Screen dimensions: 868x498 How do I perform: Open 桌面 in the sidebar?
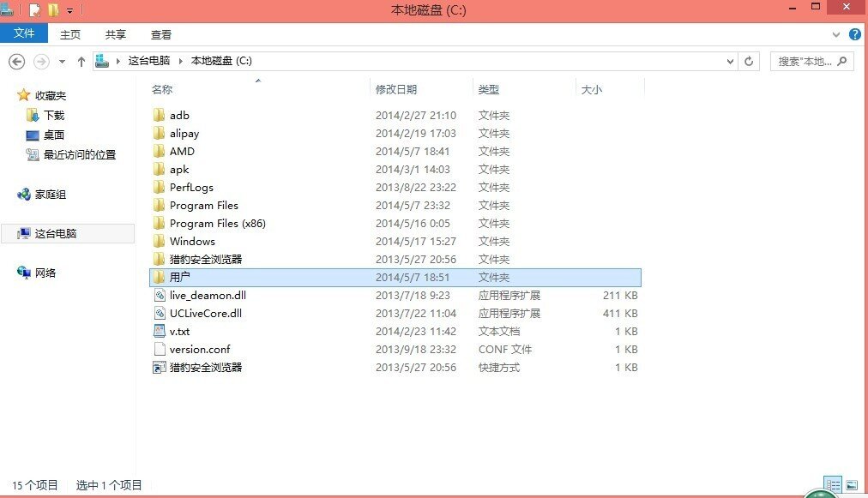[x=54, y=135]
